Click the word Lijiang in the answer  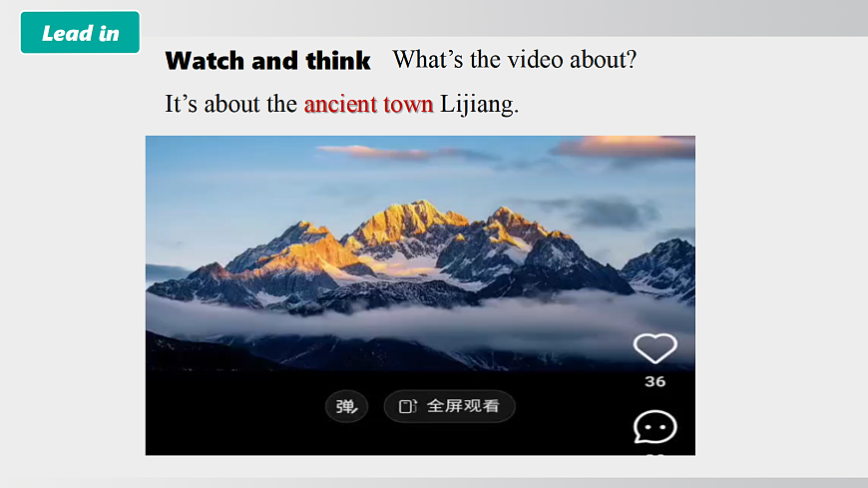(x=477, y=104)
